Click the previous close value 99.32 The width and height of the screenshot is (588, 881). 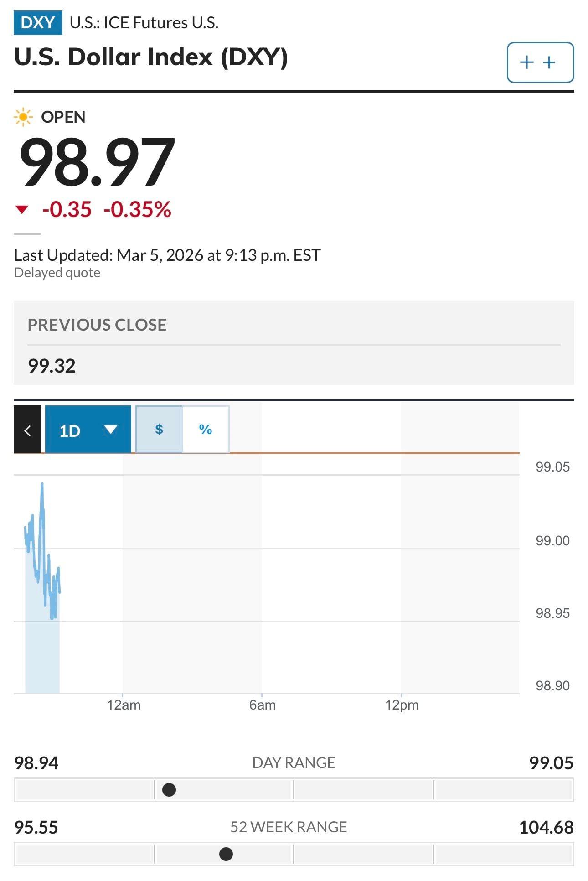click(x=52, y=366)
